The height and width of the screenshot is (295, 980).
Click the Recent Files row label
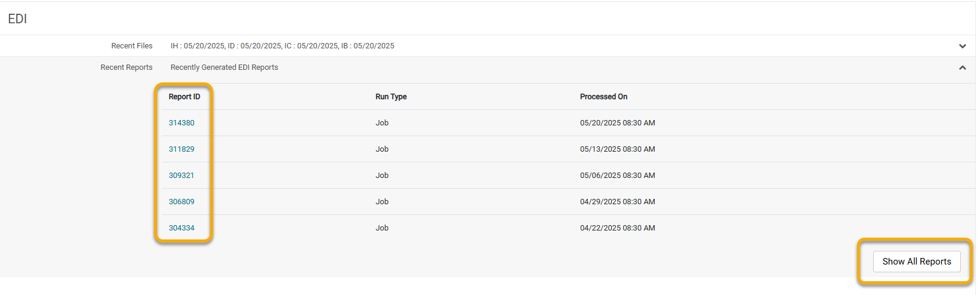(x=132, y=46)
